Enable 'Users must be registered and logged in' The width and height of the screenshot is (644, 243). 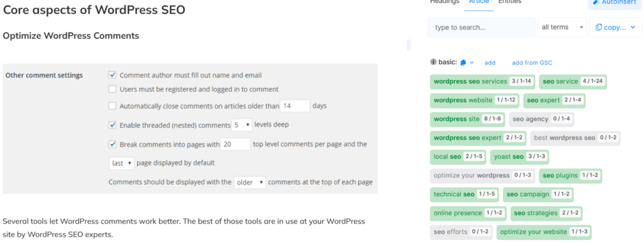pyautogui.click(x=112, y=89)
